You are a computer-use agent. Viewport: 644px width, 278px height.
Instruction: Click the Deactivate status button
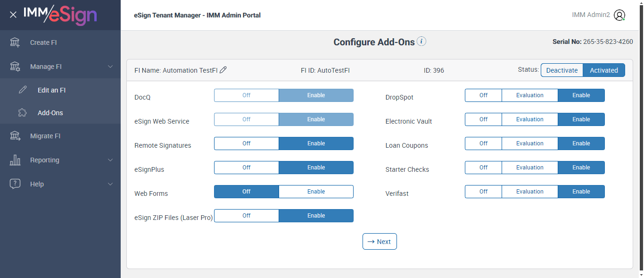tap(561, 70)
